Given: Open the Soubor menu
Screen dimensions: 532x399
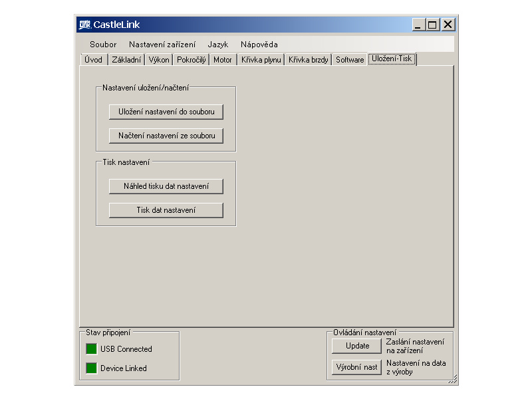Looking at the screenshot, I should coord(103,45).
